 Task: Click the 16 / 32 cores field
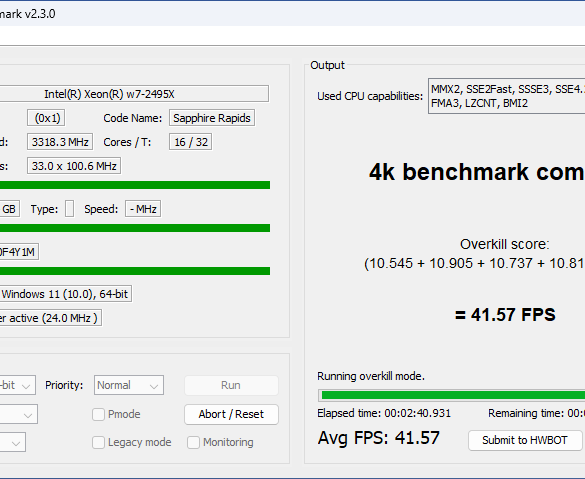(191, 142)
